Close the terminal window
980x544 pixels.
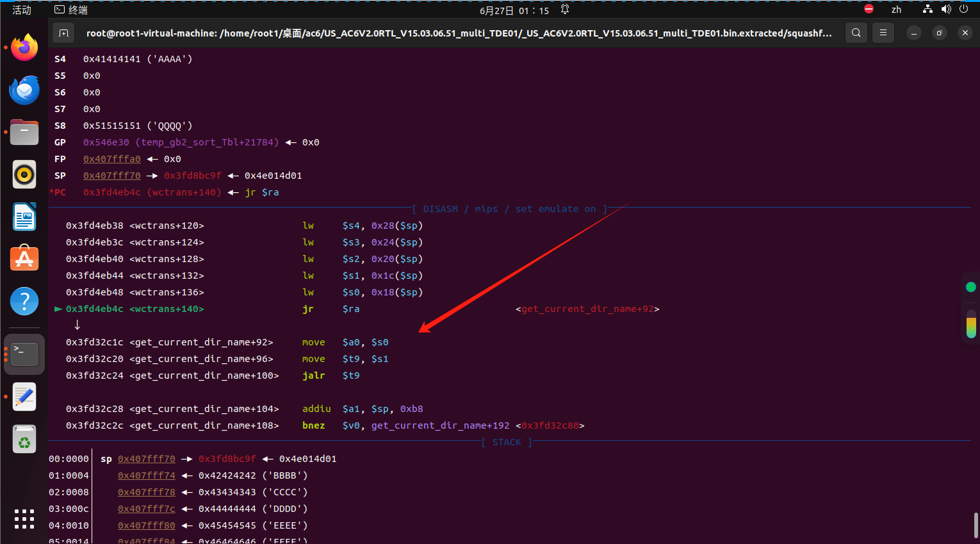[965, 33]
